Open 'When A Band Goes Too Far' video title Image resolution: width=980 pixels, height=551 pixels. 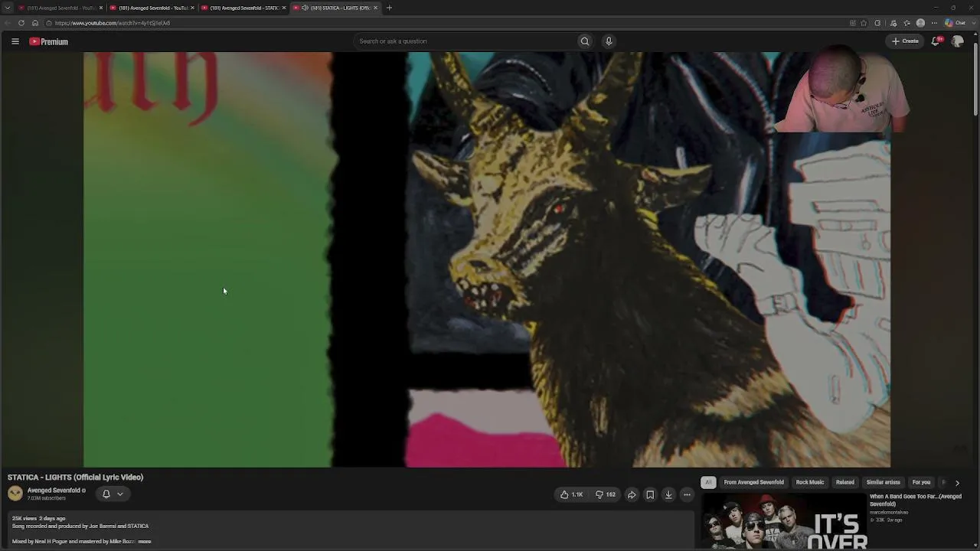[916, 500]
